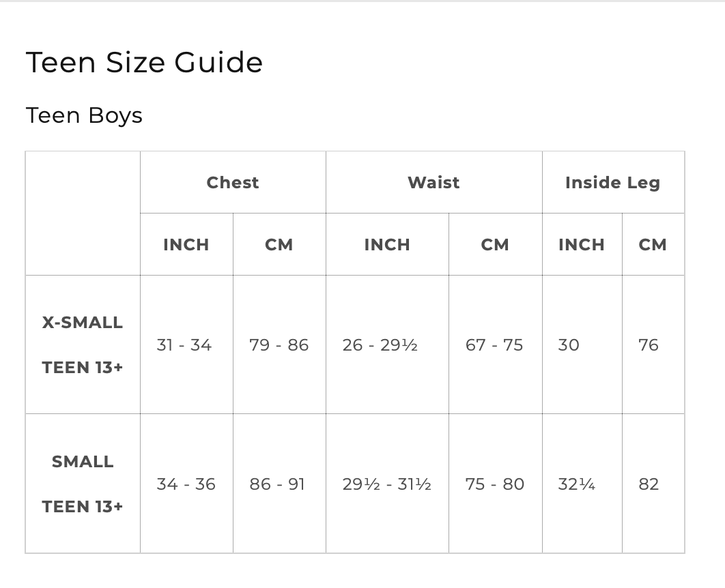Click the Teen Boys subheading

[x=84, y=115]
